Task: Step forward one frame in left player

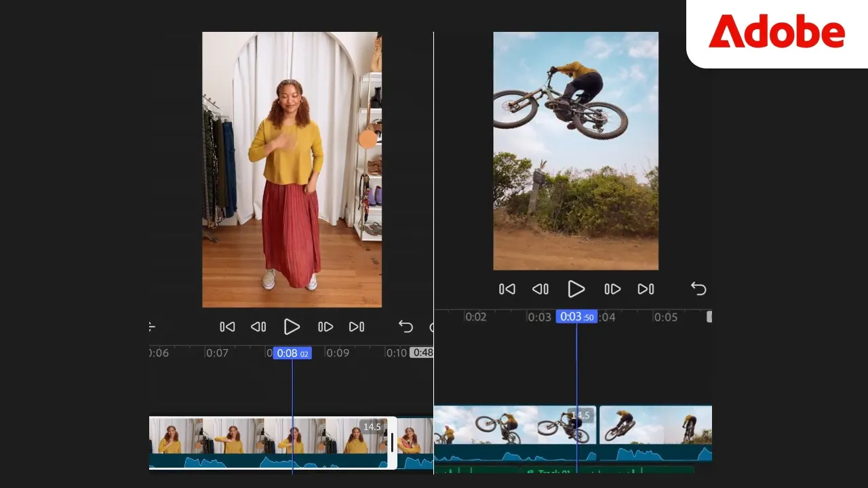Action: [325, 327]
